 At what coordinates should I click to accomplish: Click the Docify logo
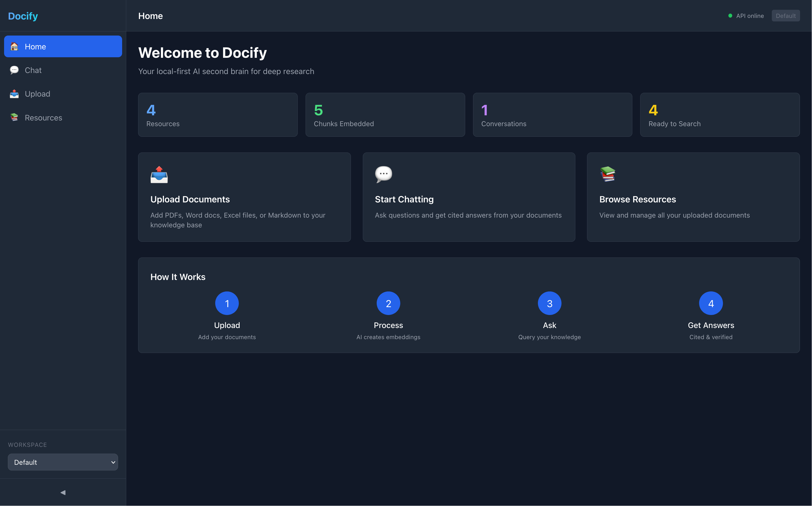point(23,16)
